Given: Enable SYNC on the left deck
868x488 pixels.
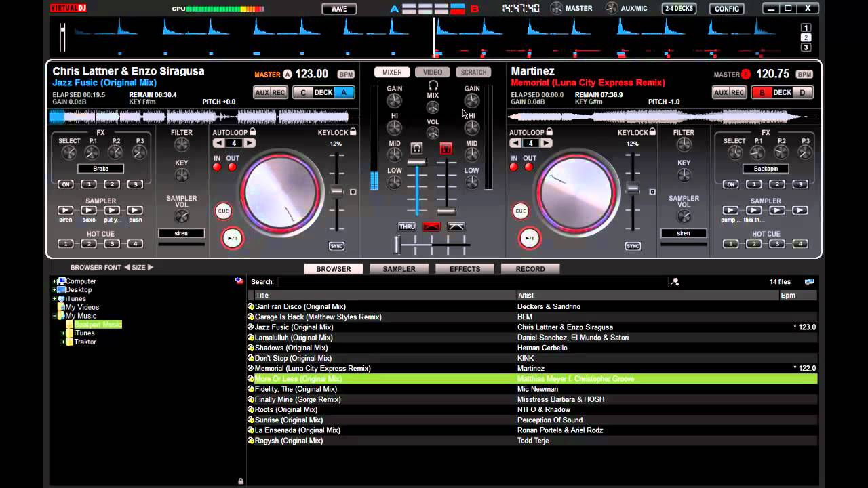Looking at the screenshot, I should 336,246.
